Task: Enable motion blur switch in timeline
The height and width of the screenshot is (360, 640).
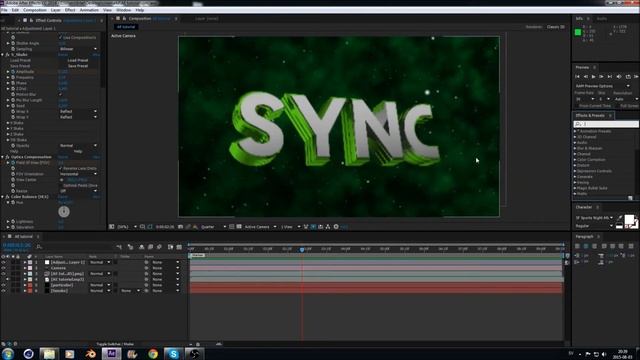Action: click(160, 247)
